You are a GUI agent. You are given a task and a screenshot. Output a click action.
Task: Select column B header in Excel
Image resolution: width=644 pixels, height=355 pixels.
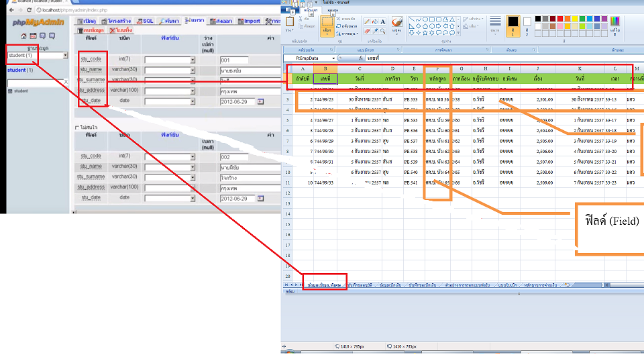325,68
